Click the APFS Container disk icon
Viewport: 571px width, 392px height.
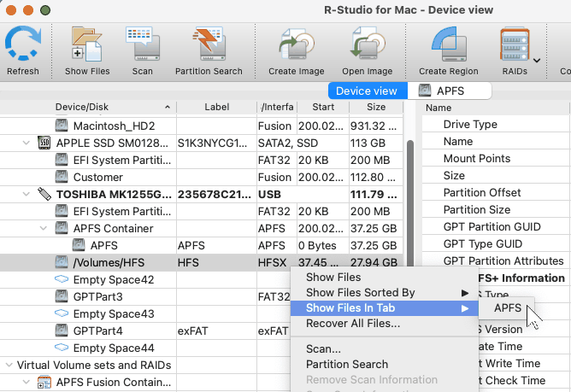(x=62, y=228)
